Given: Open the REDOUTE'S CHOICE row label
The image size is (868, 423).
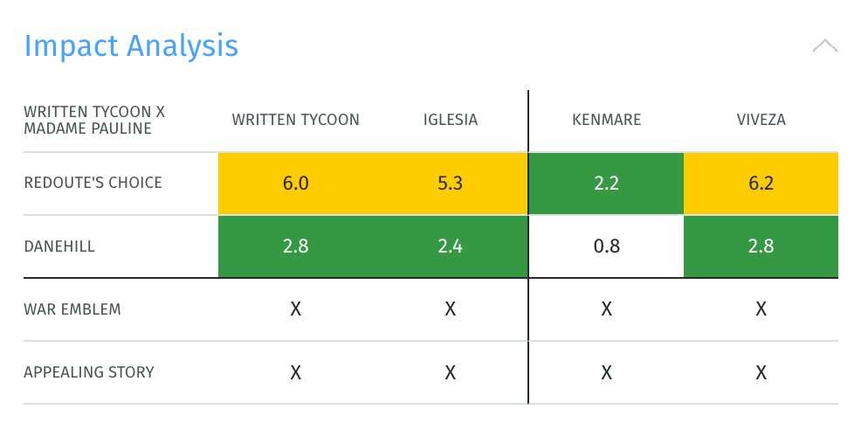Looking at the screenshot, I should [x=93, y=183].
